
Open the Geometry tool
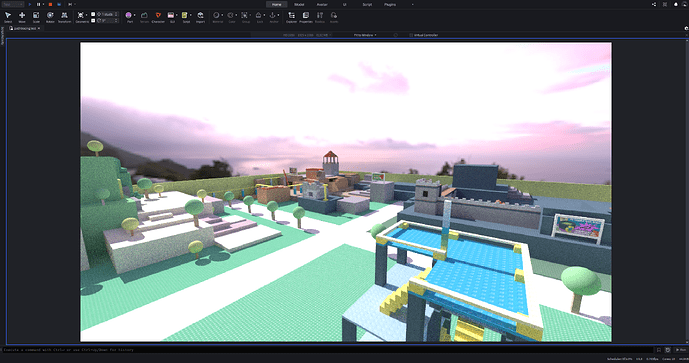tap(81, 17)
